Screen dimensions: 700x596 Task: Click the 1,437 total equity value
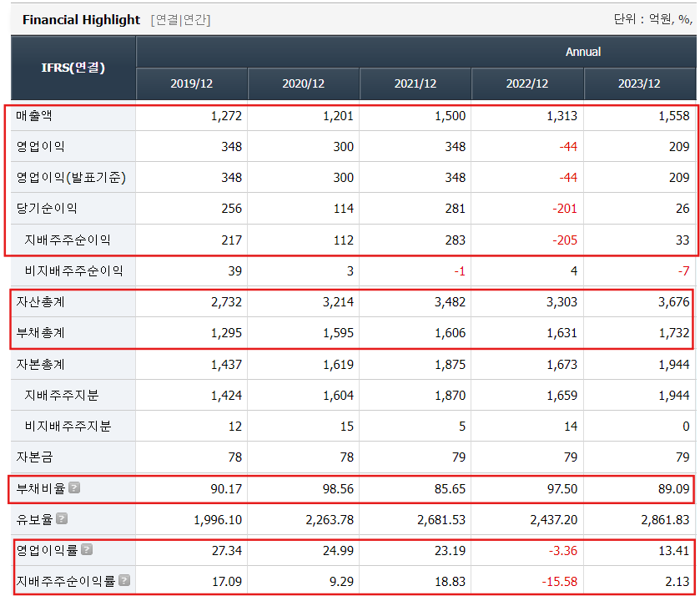[226, 365]
